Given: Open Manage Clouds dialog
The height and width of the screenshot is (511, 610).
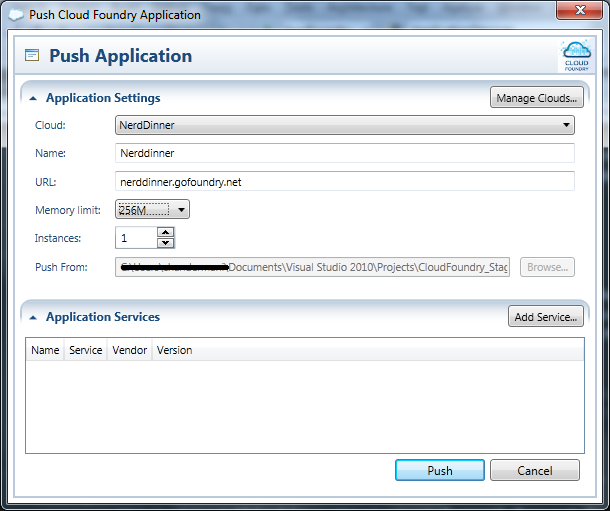Looking at the screenshot, I should (536, 98).
